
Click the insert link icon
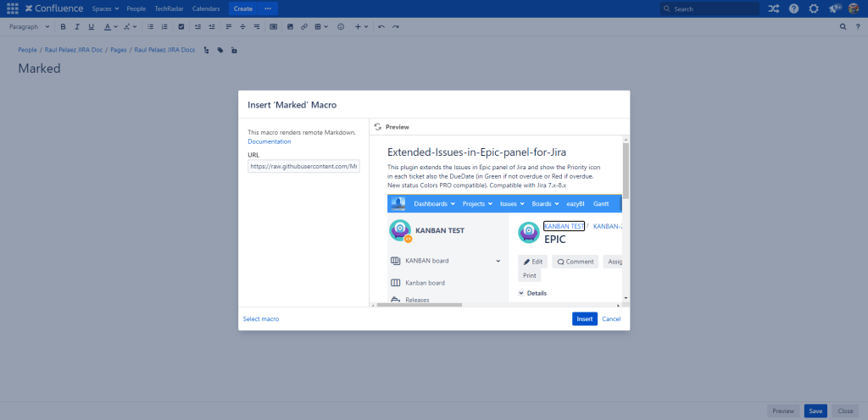(303, 27)
